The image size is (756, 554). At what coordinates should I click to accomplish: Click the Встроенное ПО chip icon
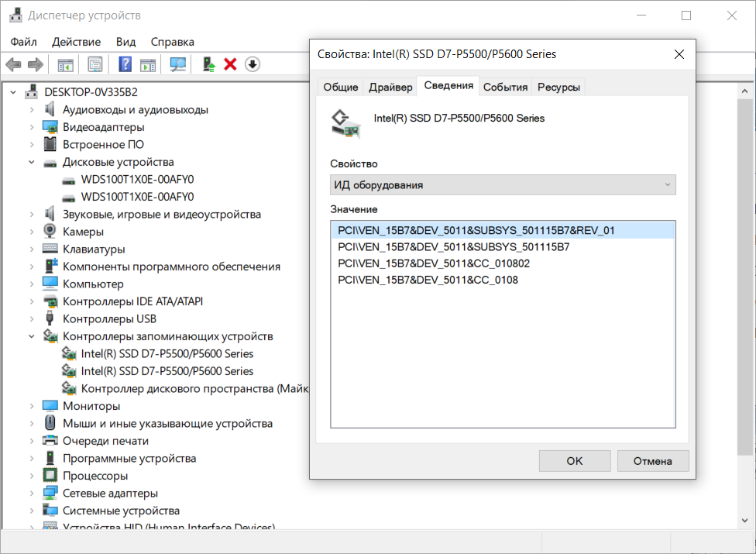[x=50, y=145]
